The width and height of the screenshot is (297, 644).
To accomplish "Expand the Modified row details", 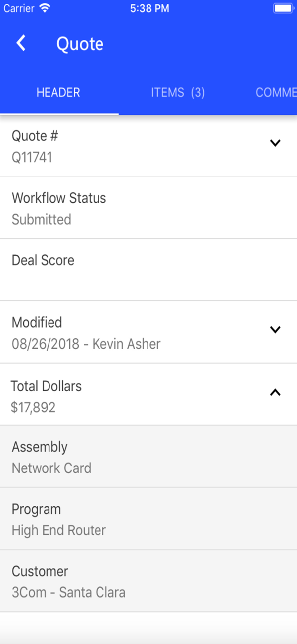I will (x=275, y=329).
